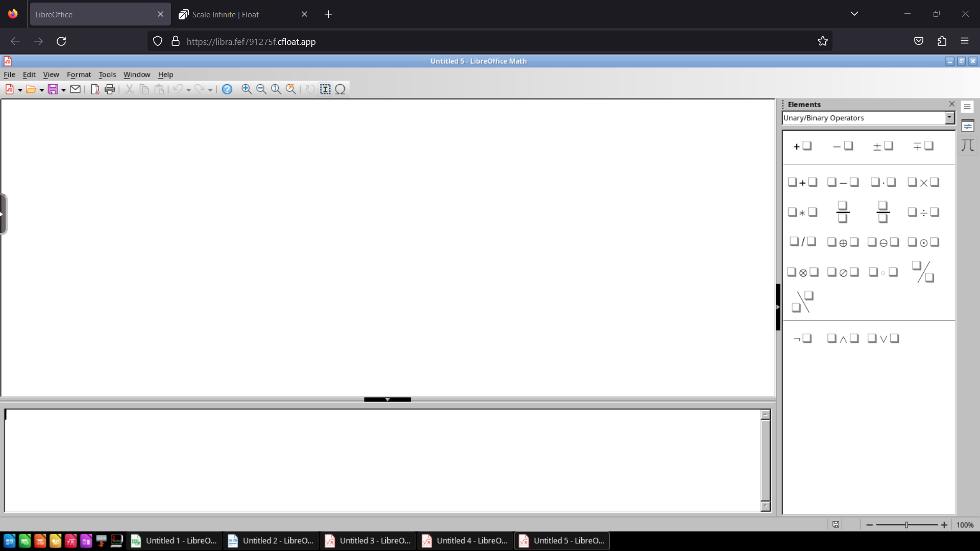Viewport: 980px width, 551px height.
Task: Print the document with the printer icon
Action: [x=110, y=89]
